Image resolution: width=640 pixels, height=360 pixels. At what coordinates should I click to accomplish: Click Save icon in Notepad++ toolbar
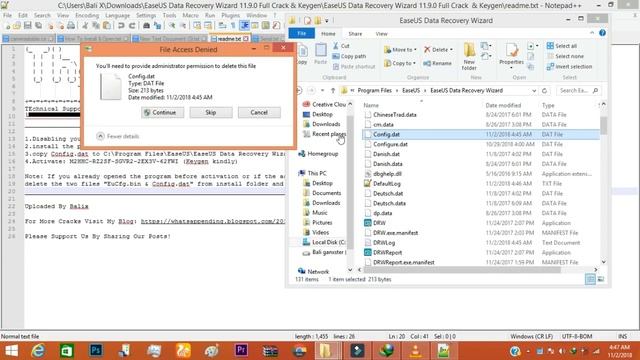(x=28, y=26)
